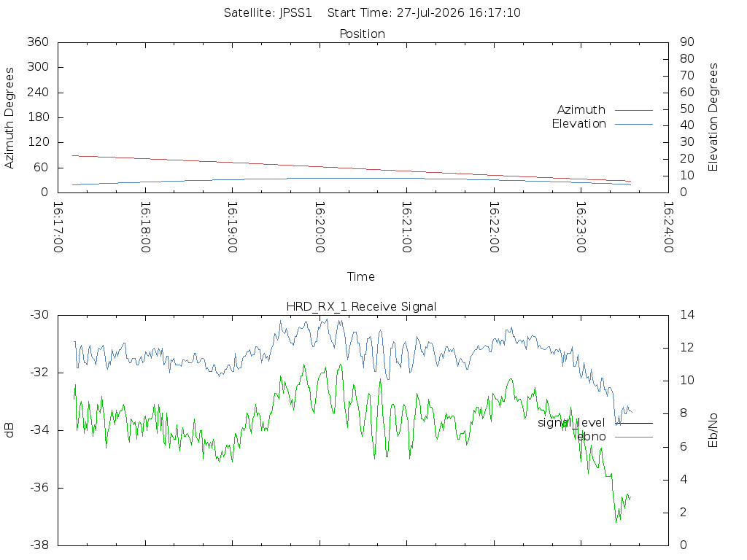
Task: Click the 'Position' chart title
Action: pos(362,34)
